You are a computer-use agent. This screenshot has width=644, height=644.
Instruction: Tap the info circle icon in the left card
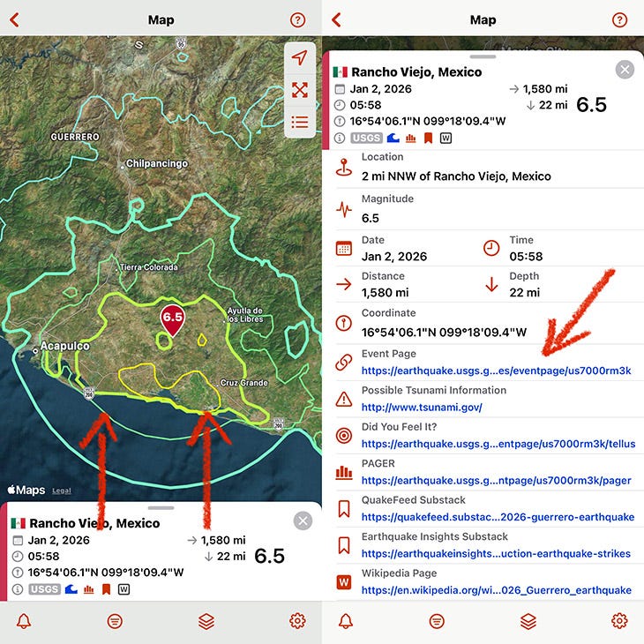[x=18, y=589]
